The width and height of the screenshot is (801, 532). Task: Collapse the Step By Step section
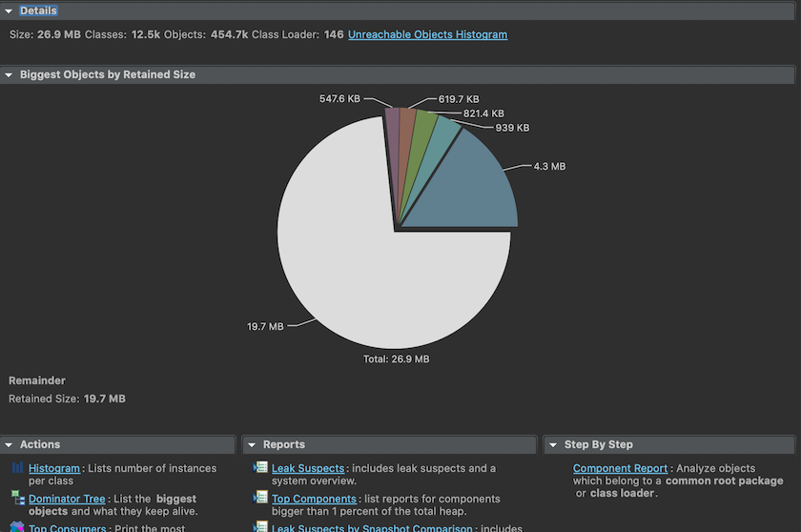coord(552,444)
